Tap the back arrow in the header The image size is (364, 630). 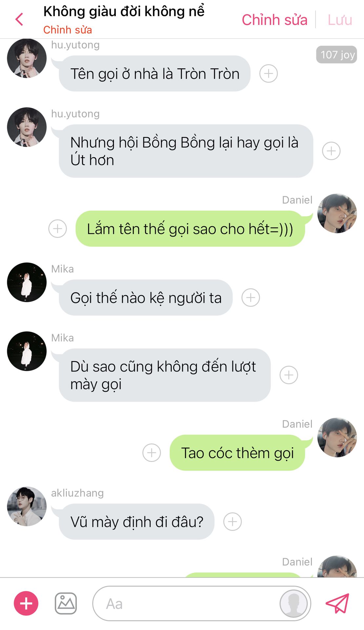tap(19, 19)
